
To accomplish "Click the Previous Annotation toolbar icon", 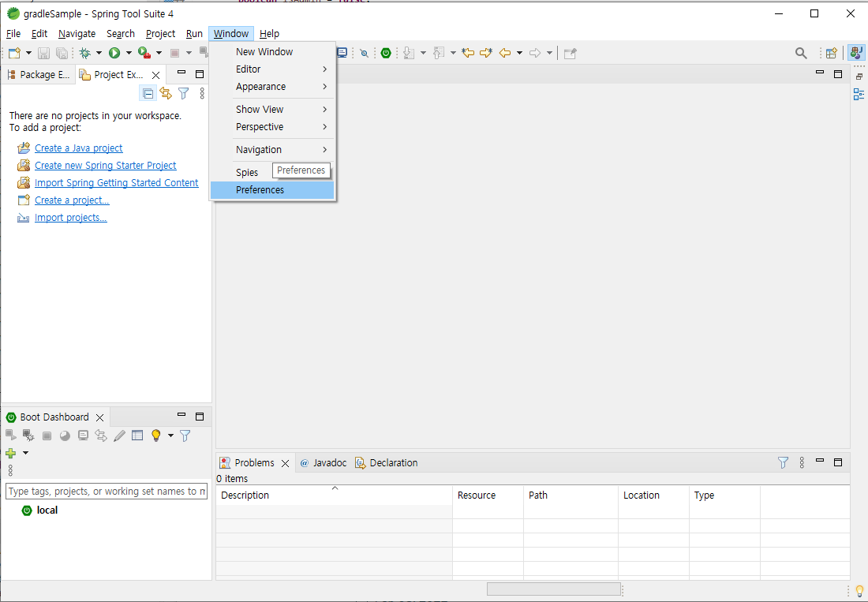I will tap(439, 53).
